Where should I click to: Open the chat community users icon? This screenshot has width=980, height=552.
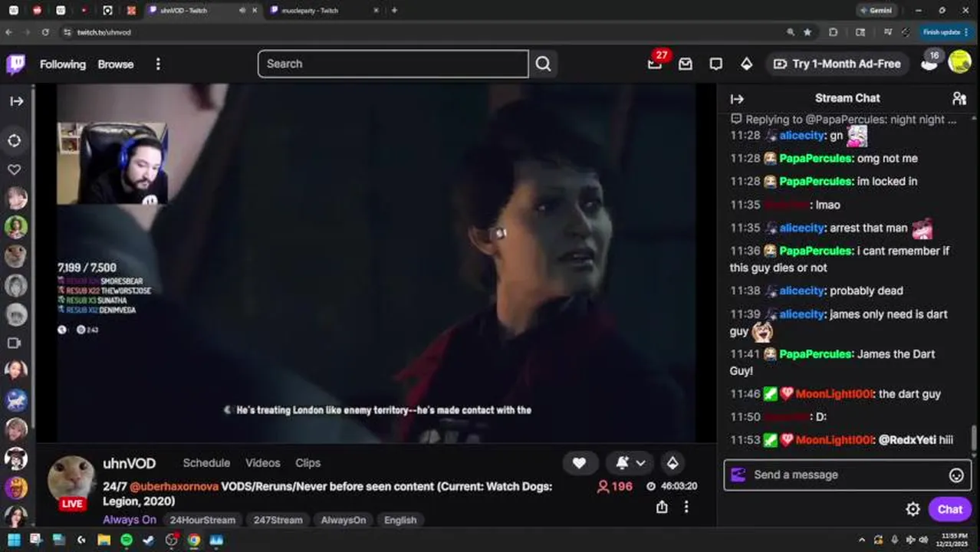click(x=959, y=98)
